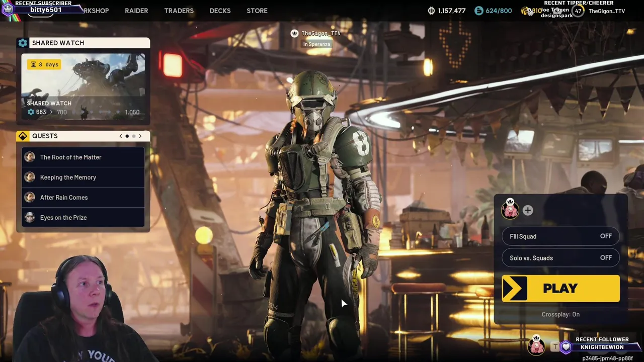Click The Root of the Matter trader portrait
644x362 pixels.
pos(30,157)
